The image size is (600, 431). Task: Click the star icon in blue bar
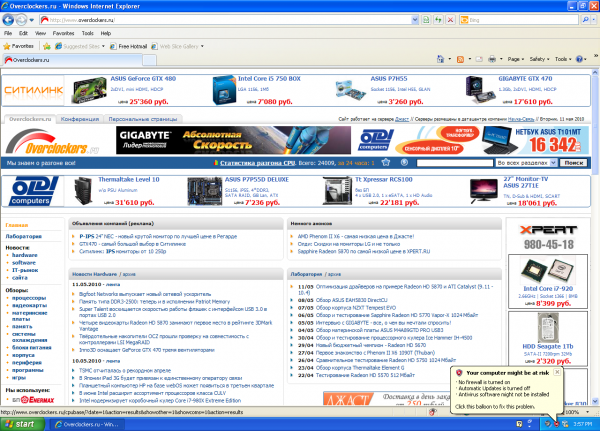click(x=386, y=162)
